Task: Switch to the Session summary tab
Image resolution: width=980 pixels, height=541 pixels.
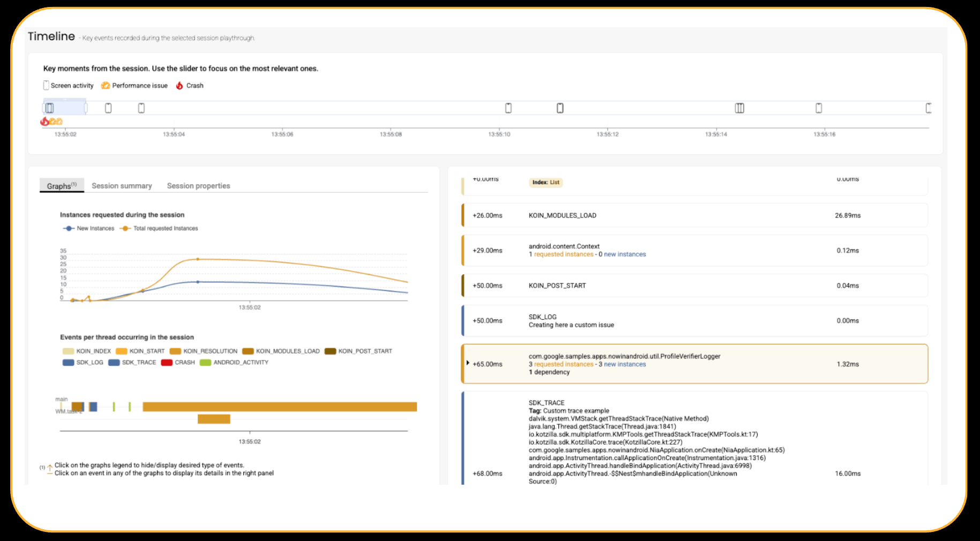Action: click(122, 186)
